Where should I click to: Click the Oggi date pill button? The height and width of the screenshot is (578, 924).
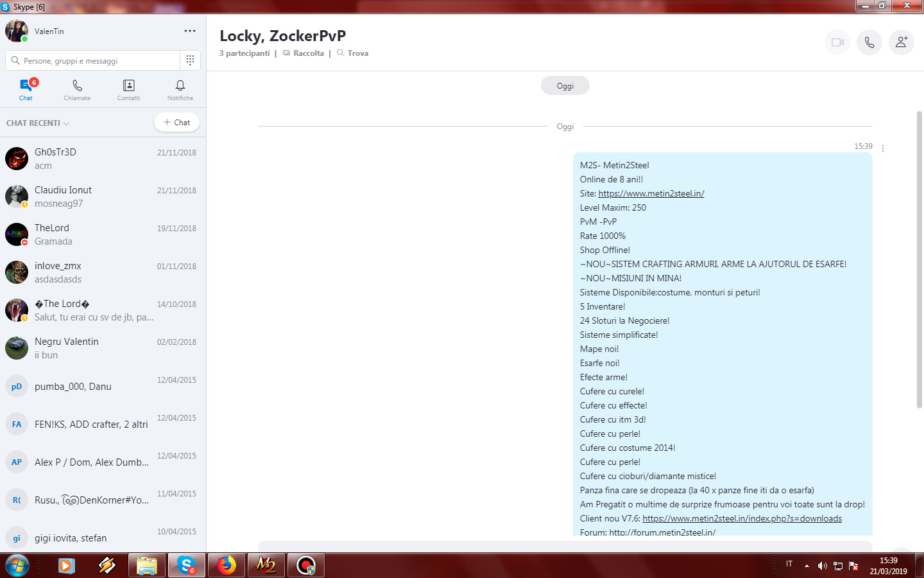click(x=565, y=85)
